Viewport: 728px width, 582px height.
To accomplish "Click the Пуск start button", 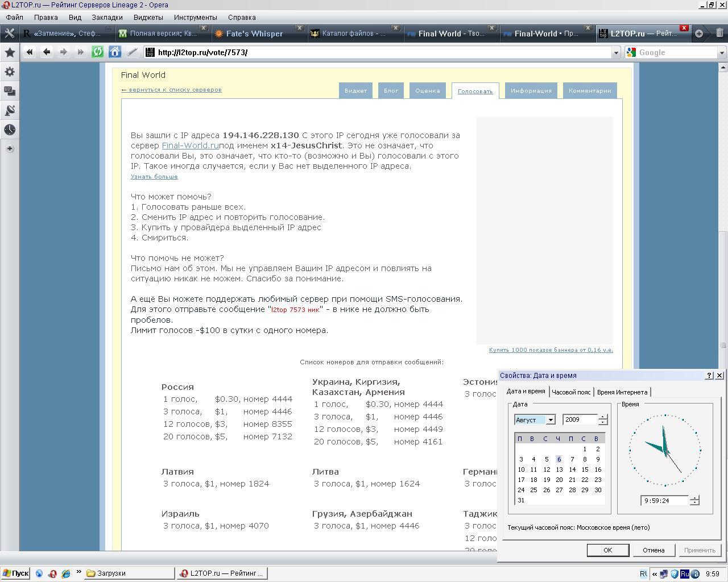I will tap(16, 573).
